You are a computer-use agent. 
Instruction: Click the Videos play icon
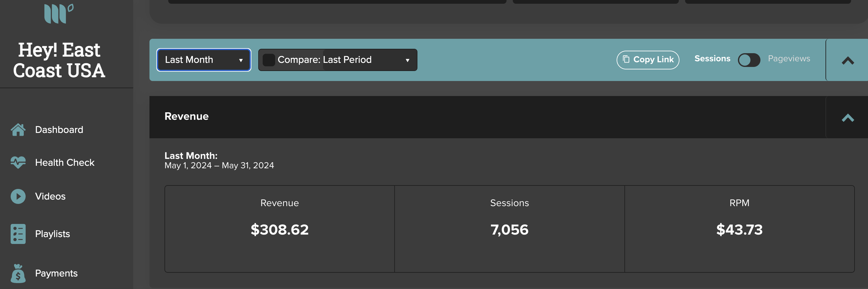coord(18,196)
